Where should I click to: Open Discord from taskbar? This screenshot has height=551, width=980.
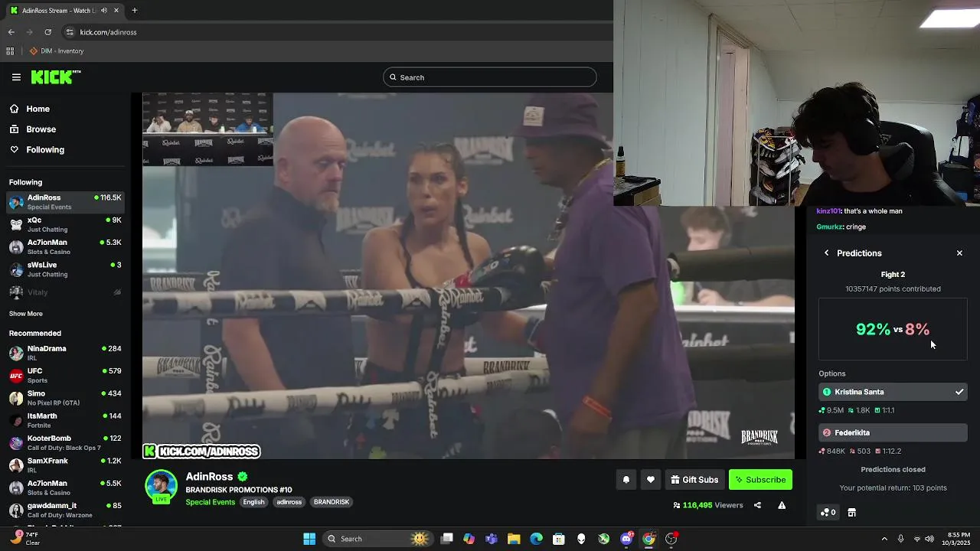click(626, 539)
